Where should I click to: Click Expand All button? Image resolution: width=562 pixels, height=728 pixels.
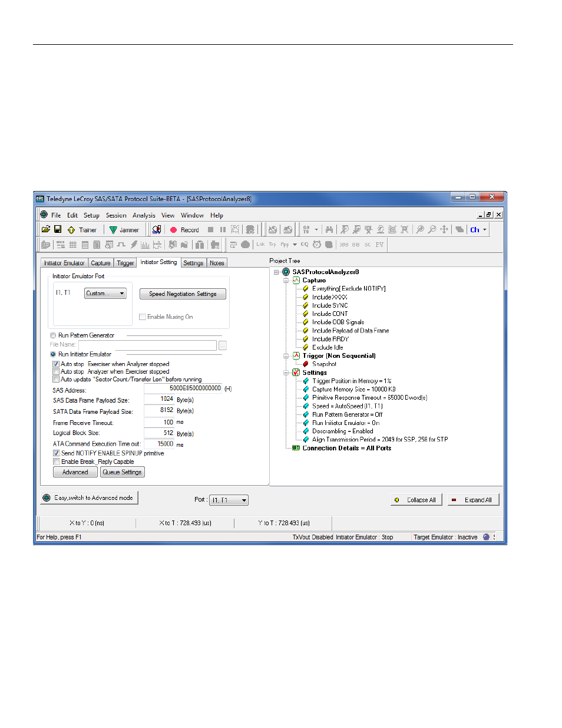coord(474,500)
